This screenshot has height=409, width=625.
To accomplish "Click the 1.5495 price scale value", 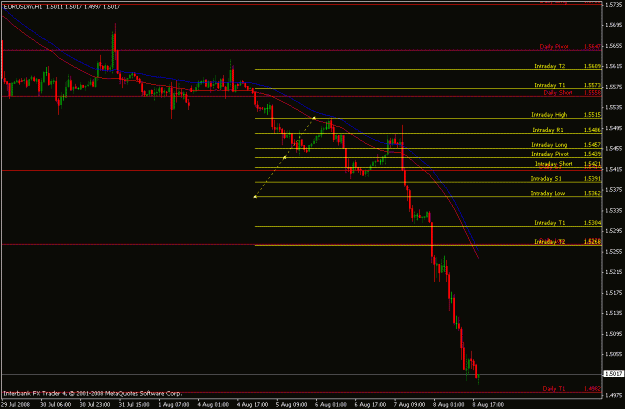I will tap(613, 128).
